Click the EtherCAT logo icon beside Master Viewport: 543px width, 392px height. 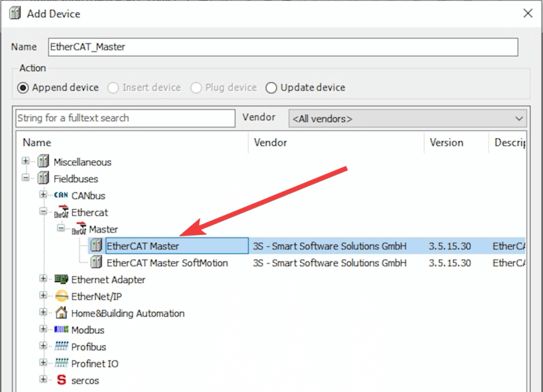[x=79, y=229]
